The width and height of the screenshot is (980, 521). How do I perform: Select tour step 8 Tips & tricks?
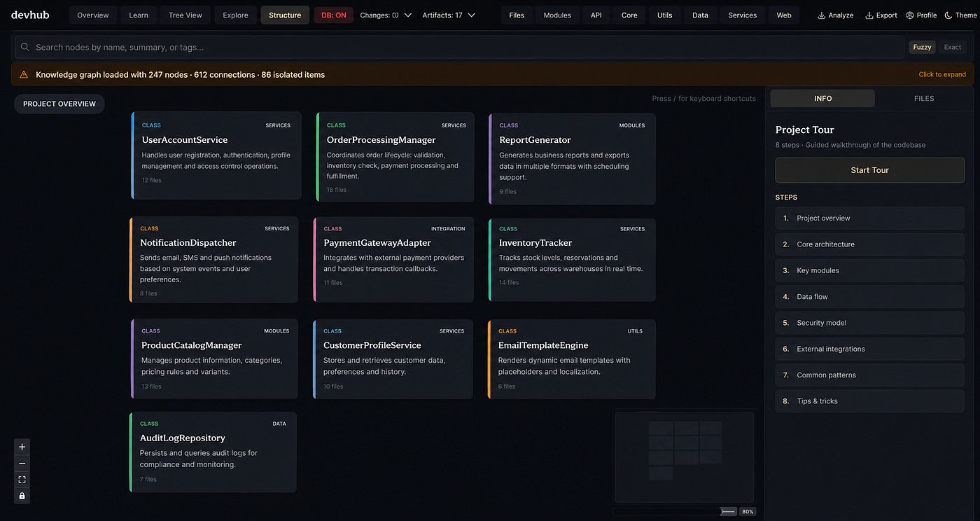(869, 401)
